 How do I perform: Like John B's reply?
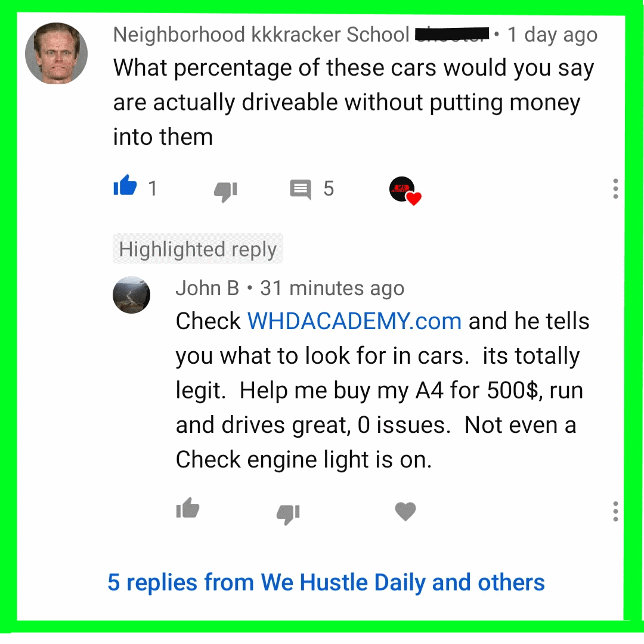coord(188,508)
